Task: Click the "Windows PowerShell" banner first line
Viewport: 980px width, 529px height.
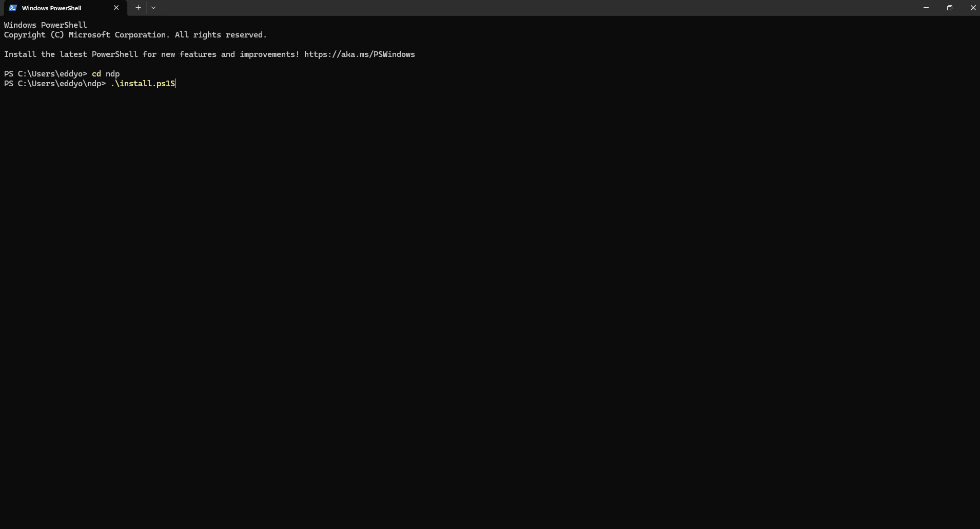Action: point(46,25)
